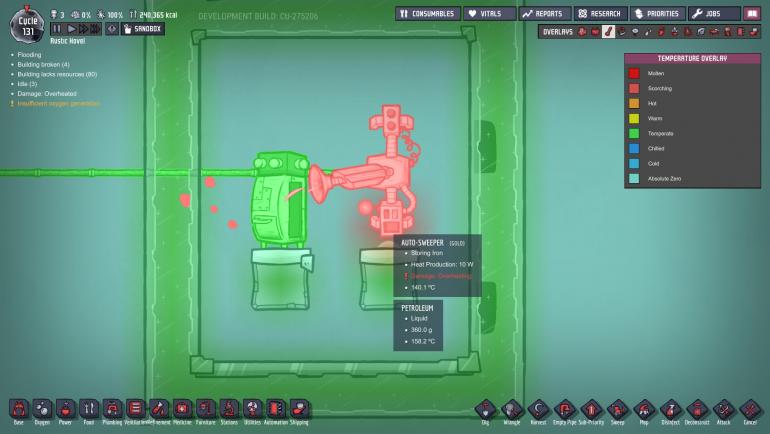The image size is (770, 434).
Task: Click the Chilled blue swatch
Action: (x=634, y=148)
